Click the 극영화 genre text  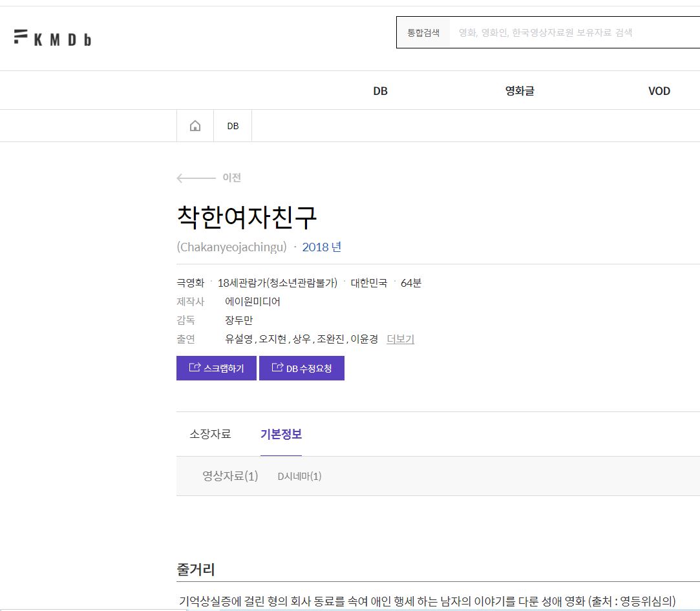191,283
